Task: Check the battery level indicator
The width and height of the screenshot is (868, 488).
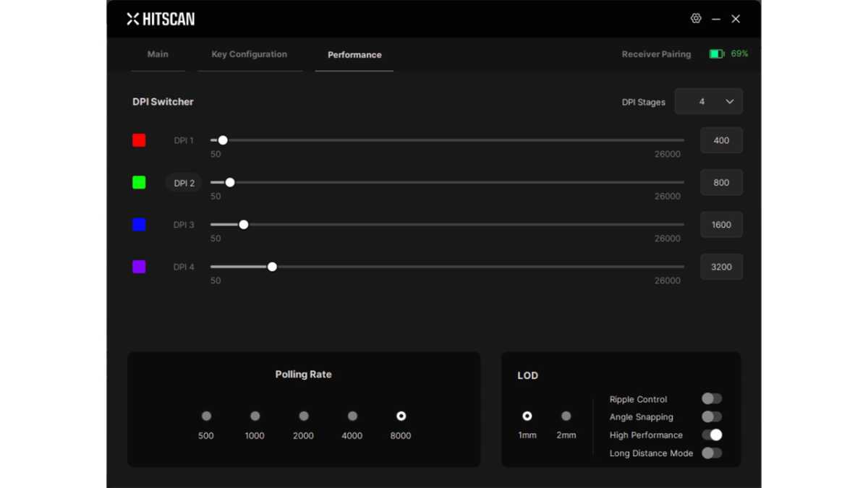Action: pyautogui.click(x=718, y=53)
